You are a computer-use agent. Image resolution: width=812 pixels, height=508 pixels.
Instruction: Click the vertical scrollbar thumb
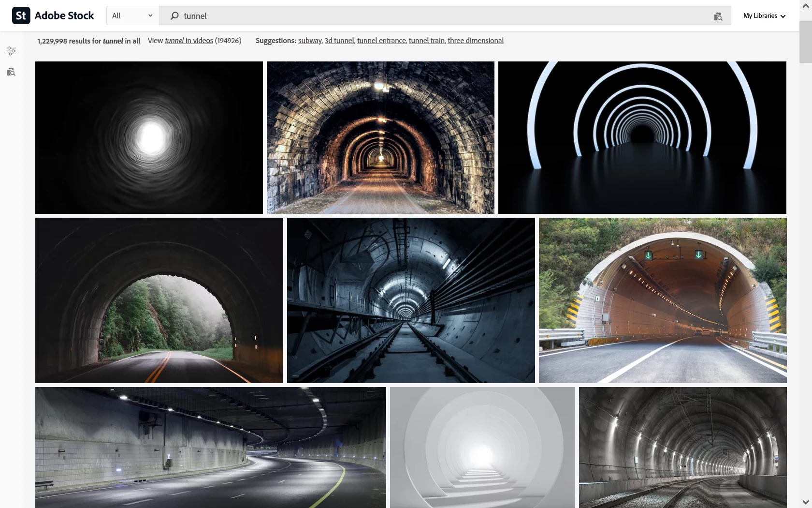click(806, 42)
